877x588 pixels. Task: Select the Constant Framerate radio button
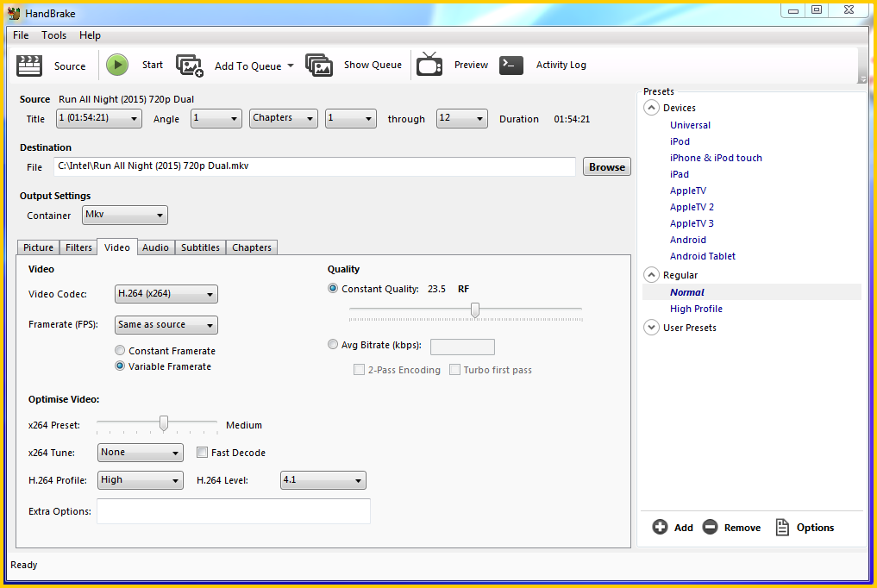[120, 350]
